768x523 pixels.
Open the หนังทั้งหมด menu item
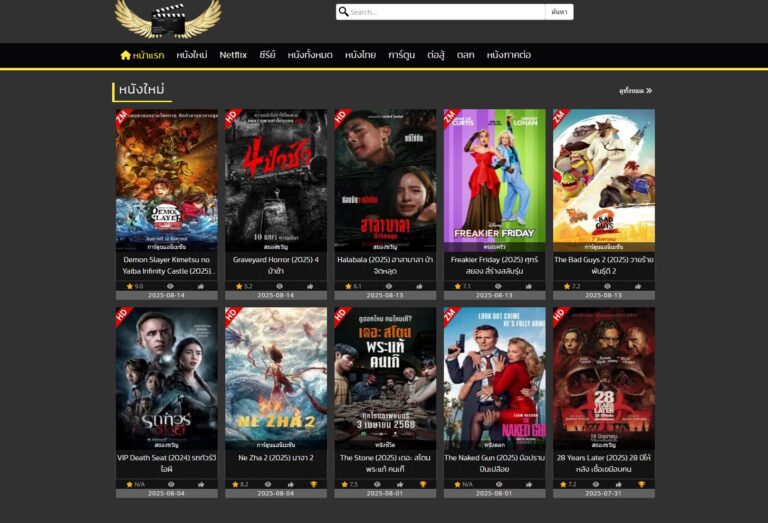coord(310,55)
